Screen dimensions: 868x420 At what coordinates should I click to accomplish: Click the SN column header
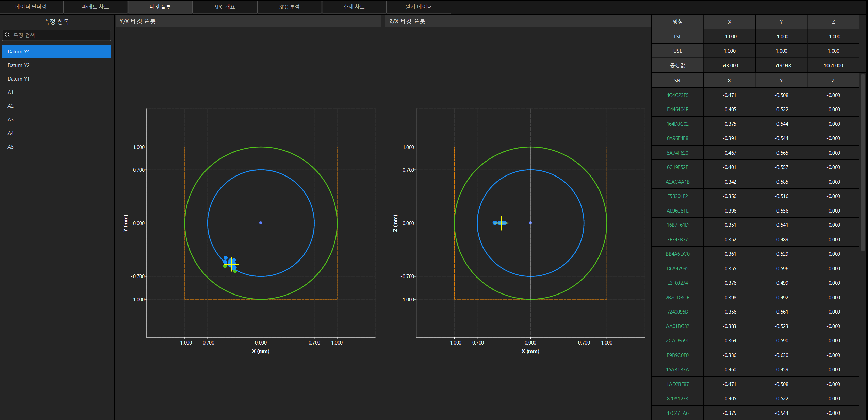677,81
